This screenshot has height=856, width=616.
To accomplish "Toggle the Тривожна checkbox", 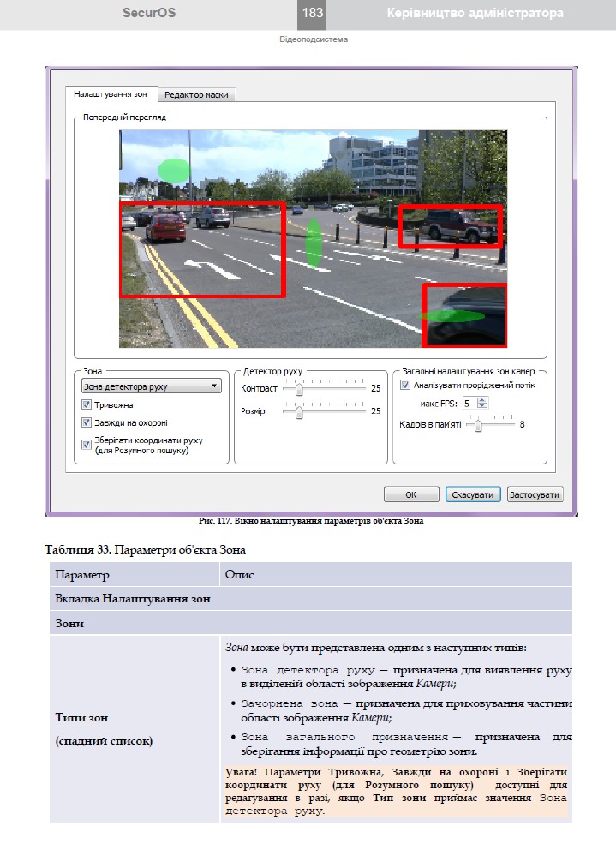I will click(x=87, y=404).
